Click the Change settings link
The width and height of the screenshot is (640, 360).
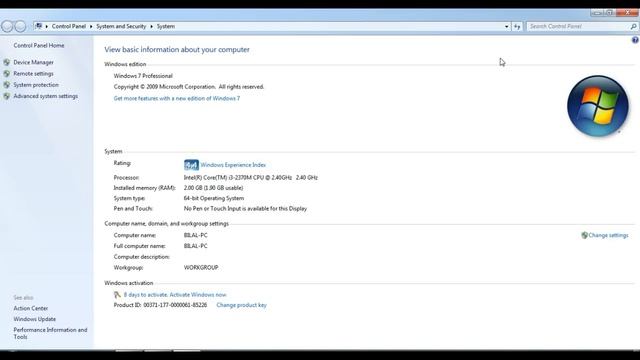tap(608, 236)
